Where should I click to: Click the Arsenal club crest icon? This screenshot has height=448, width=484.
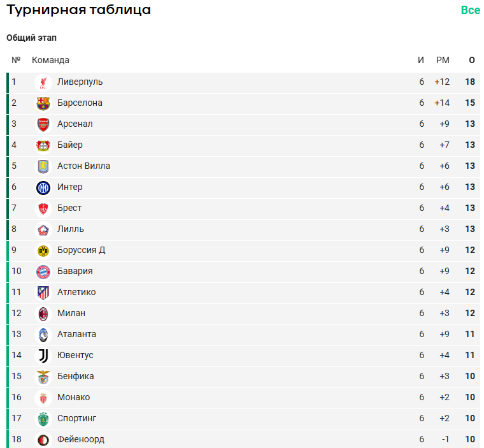(x=43, y=124)
